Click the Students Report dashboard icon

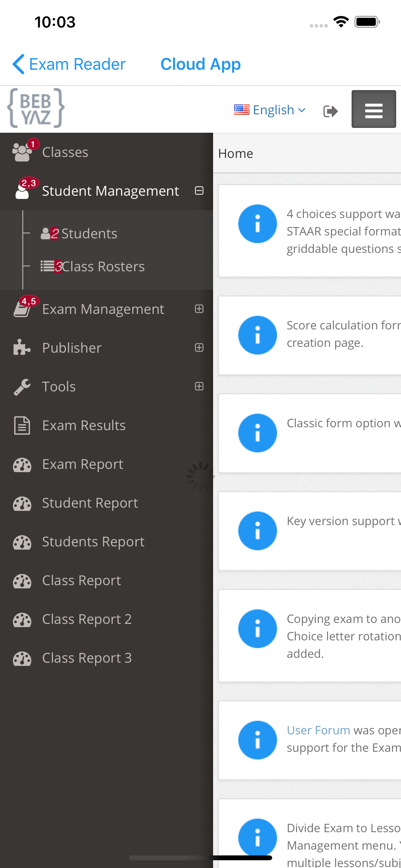22,542
